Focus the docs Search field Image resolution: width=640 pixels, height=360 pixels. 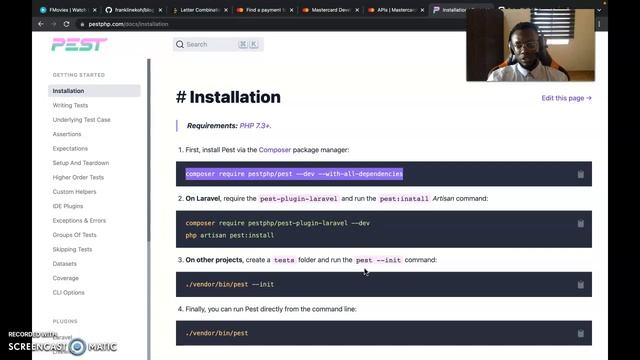pyautogui.click(x=218, y=44)
